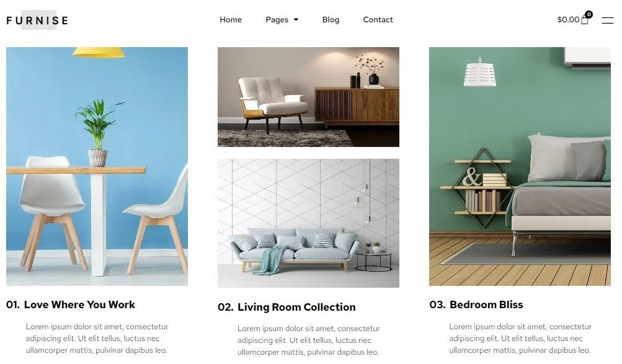Click the white armchair and sideboard image
This screenshot has width=622, height=364.
click(x=308, y=97)
